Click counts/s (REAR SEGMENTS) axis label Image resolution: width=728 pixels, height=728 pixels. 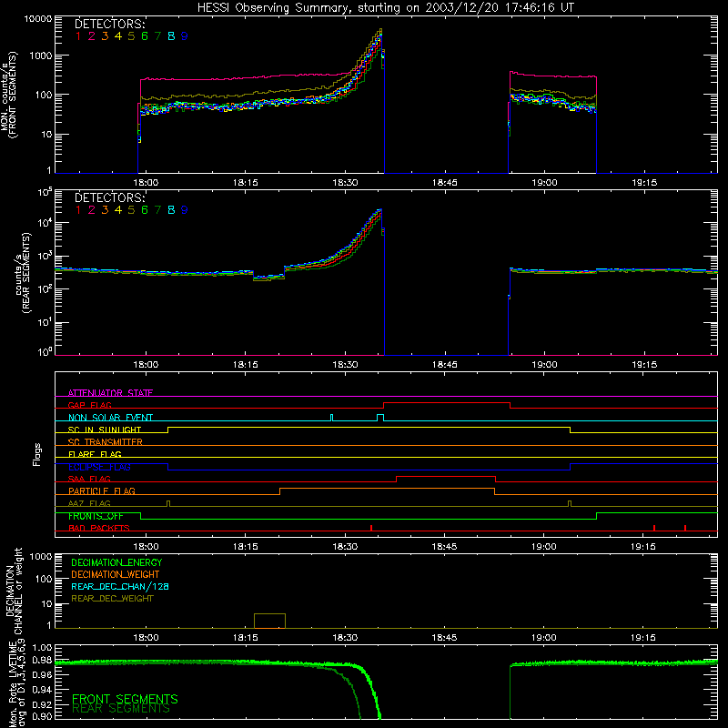tap(22, 272)
